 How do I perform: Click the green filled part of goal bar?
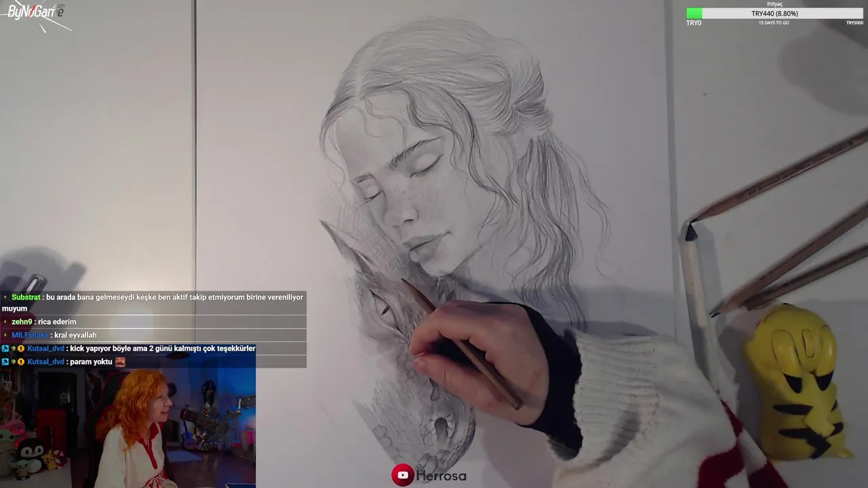694,14
